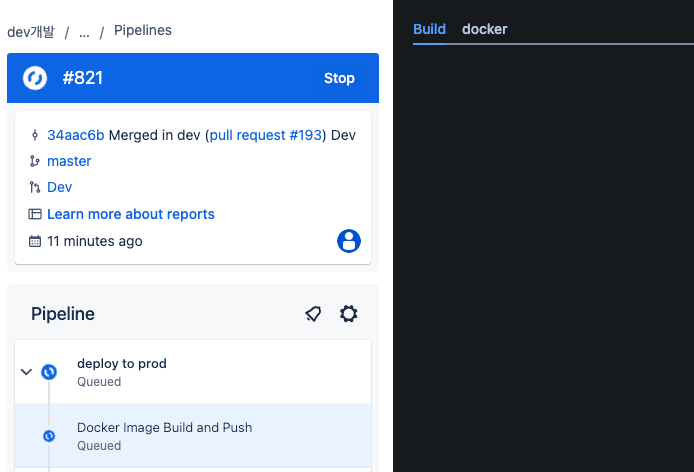Stop pipeline #821
Image resolution: width=694 pixels, height=472 pixels.
pos(339,78)
